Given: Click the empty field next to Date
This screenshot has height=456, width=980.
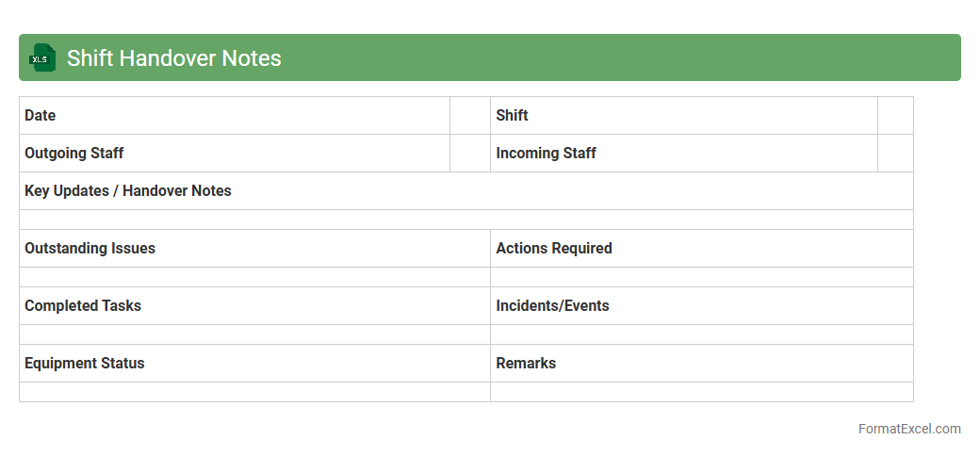Looking at the screenshot, I should pyautogui.click(x=470, y=116).
